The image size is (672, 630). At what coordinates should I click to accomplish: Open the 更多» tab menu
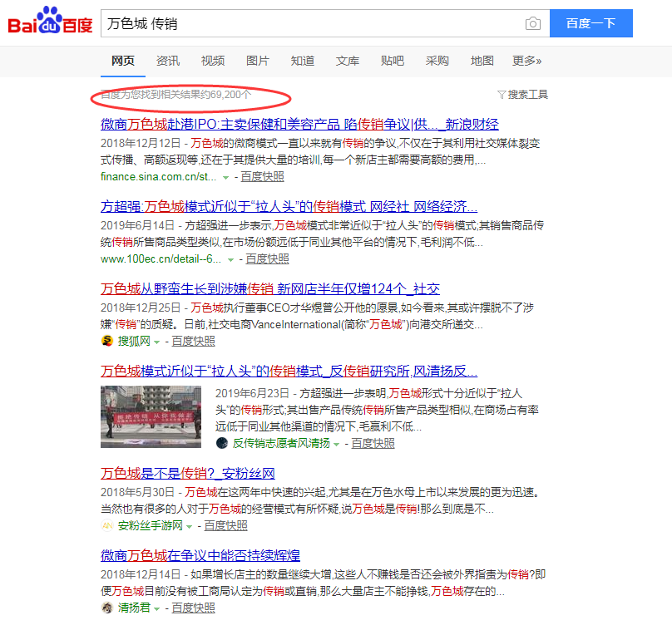[x=526, y=61]
